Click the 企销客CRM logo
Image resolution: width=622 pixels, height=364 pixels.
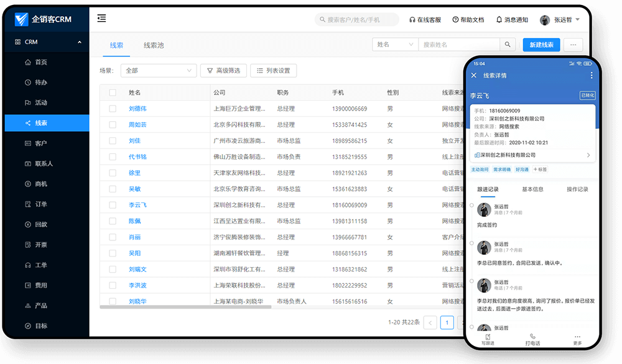point(43,19)
